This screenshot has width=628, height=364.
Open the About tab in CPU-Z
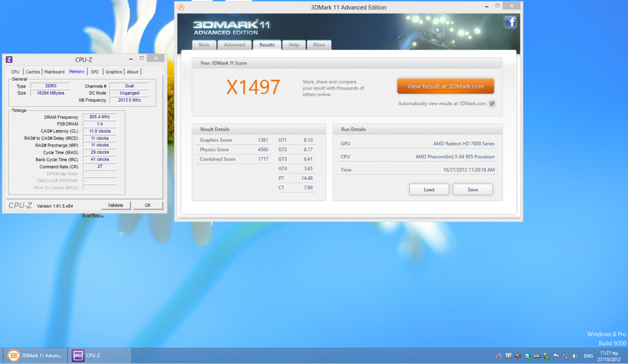click(x=133, y=72)
